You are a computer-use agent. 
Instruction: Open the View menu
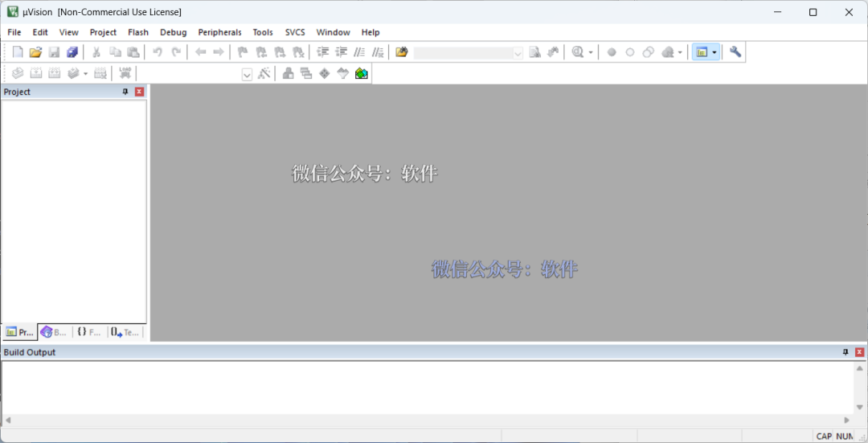(x=68, y=32)
